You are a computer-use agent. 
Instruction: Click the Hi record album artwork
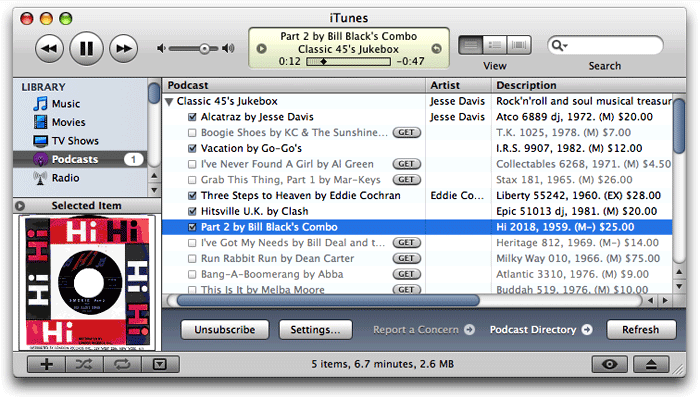point(87,283)
